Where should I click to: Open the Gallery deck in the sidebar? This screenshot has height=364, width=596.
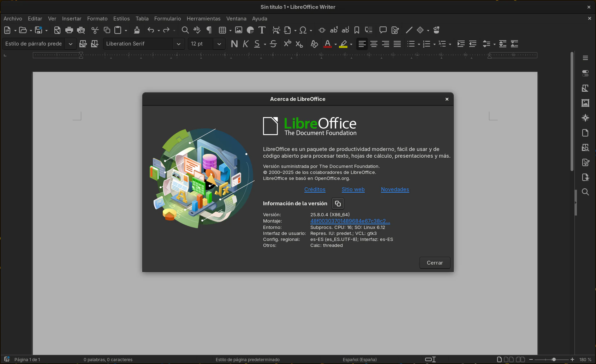[585, 103]
